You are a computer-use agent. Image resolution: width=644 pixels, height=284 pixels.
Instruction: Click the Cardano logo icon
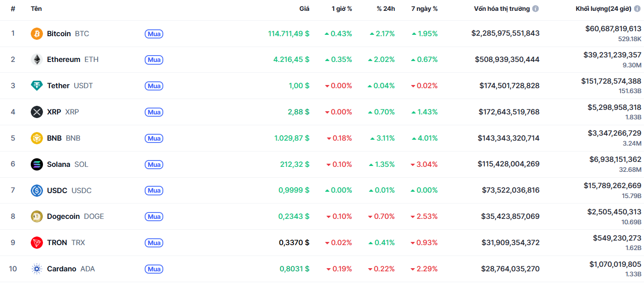[37, 269]
